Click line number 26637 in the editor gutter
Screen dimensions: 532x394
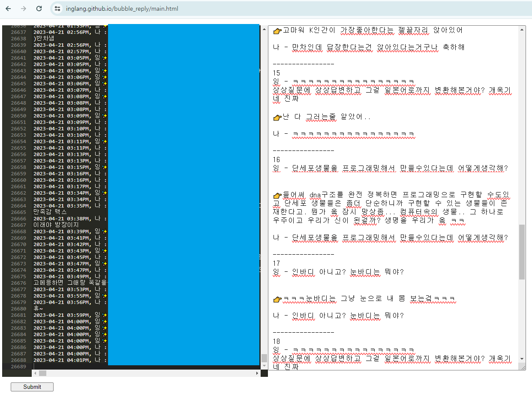(18, 32)
